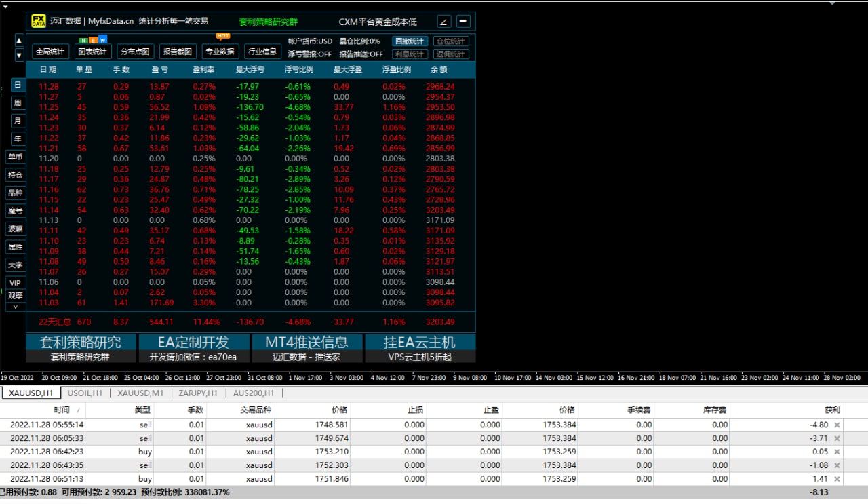Click the CXM平台黄金成本低 header link
The height and width of the screenshot is (504, 868).
click(378, 22)
